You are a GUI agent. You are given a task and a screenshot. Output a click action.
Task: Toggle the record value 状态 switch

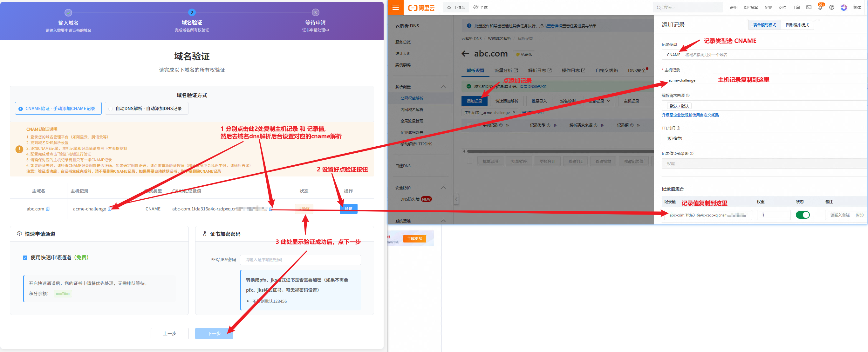pyautogui.click(x=802, y=215)
